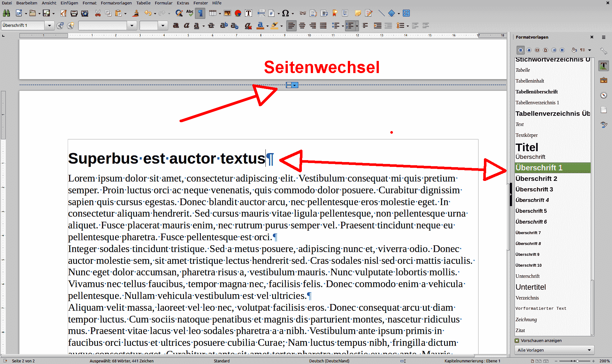
Task: Enable the Vorschauen anzeigen checkbox
Action: pos(517,340)
